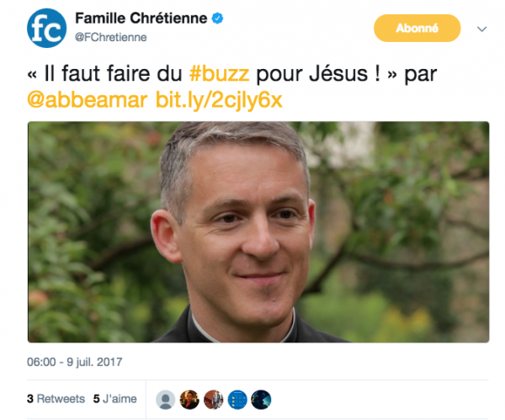Screen dimensions: 505x420
Task: View the 5 J'aime likes list
Action: tap(115, 399)
